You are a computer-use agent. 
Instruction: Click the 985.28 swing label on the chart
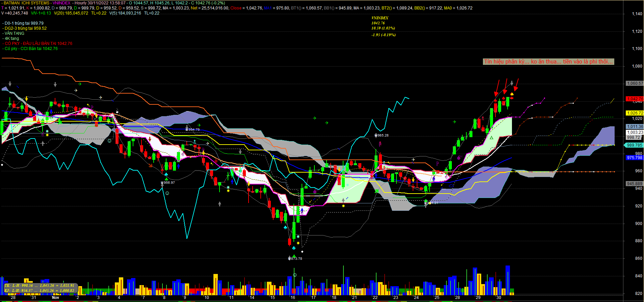383,135
